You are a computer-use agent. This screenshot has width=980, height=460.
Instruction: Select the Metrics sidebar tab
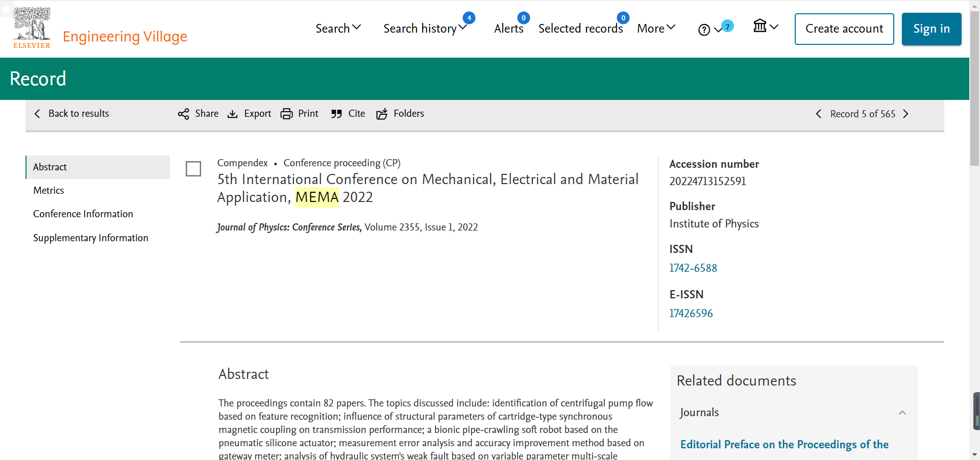tap(48, 190)
